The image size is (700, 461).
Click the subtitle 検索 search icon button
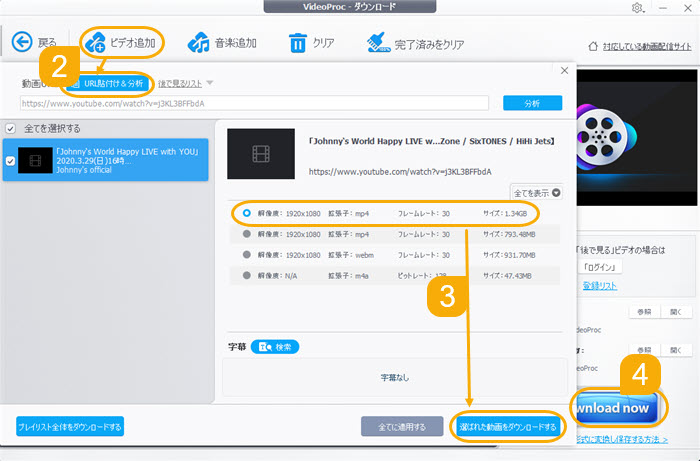coord(275,347)
